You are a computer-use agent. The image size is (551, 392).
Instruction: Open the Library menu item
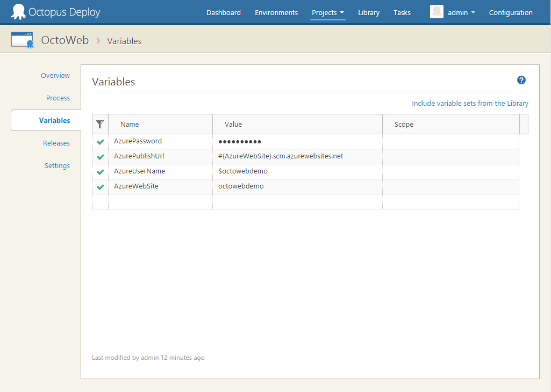369,12
